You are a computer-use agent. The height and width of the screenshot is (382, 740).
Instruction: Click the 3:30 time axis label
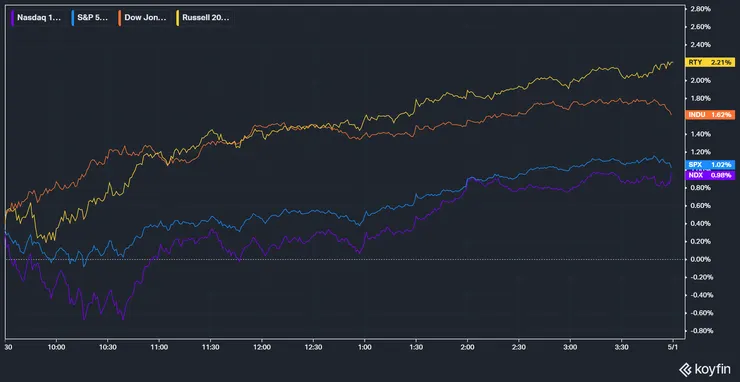tap(622, 347)
